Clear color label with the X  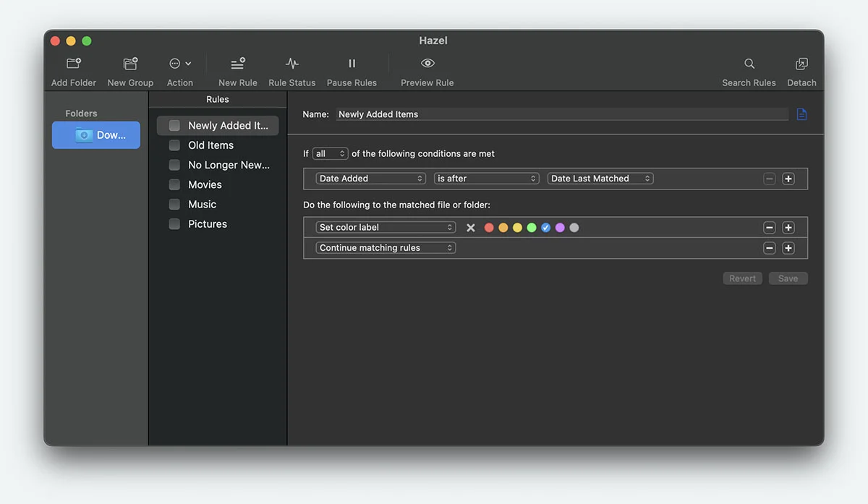(x=471, y=228)
